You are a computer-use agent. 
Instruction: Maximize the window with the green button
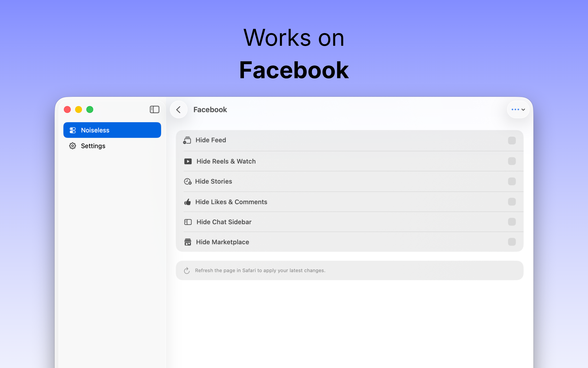click(x=90, y=109)
